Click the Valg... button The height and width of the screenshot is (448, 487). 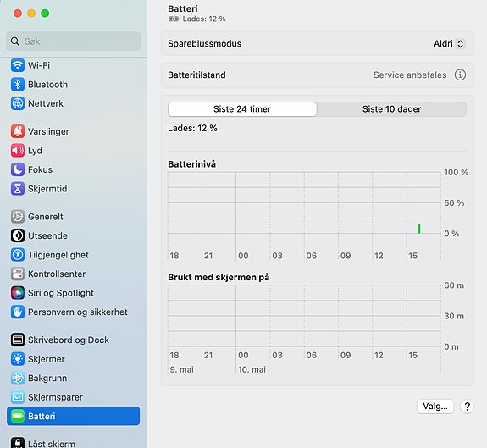435,407
